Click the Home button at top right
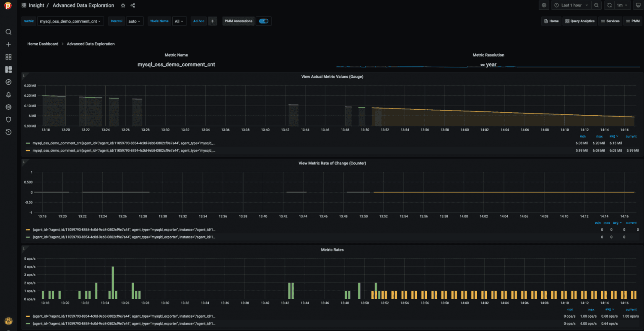 (x=551, y=21)
